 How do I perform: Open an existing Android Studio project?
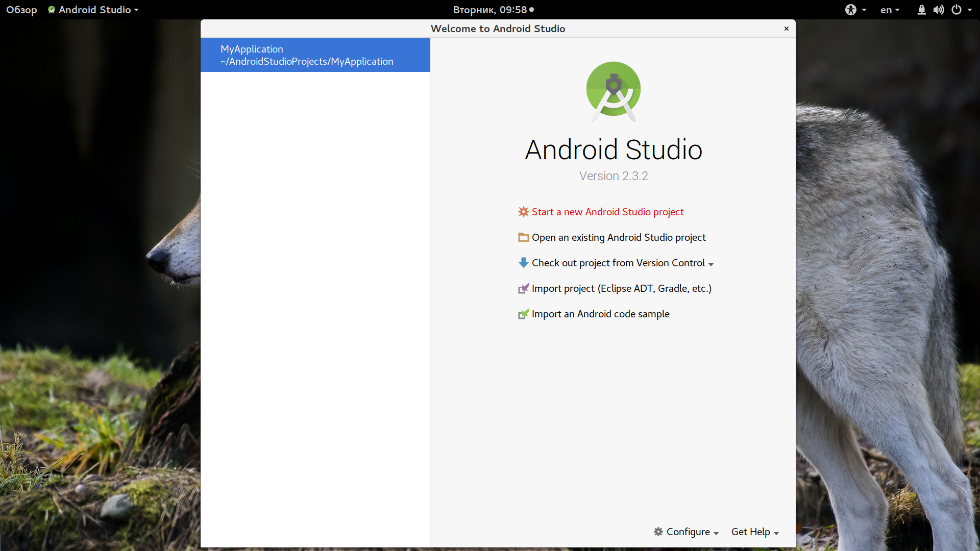[x=619, y=237]
